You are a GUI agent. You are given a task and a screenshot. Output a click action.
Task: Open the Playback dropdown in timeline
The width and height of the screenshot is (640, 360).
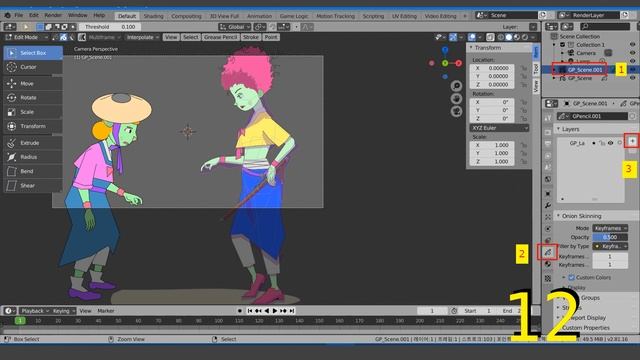tap(35, 311)
